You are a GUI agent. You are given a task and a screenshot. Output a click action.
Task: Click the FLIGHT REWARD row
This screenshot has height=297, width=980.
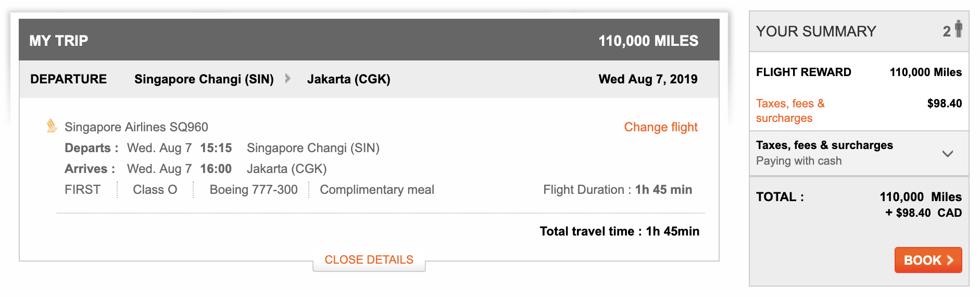pyautogui.click(x=859, y=72)
